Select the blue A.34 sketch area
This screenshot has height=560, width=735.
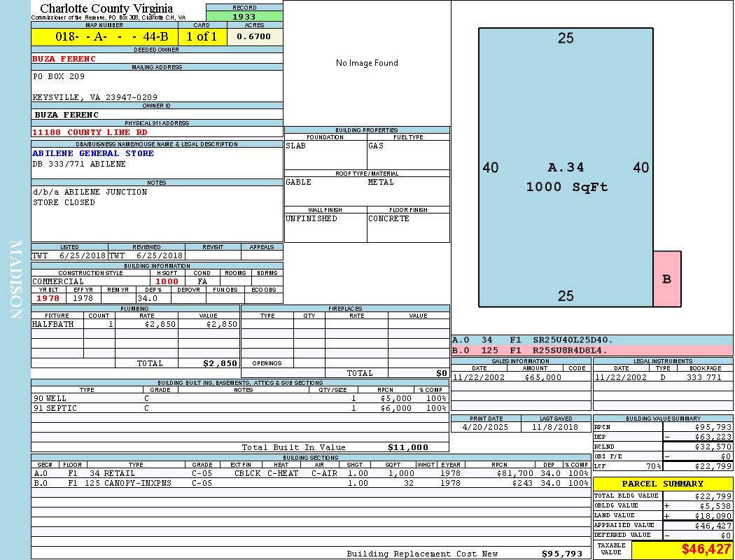(x=566, y=168)
